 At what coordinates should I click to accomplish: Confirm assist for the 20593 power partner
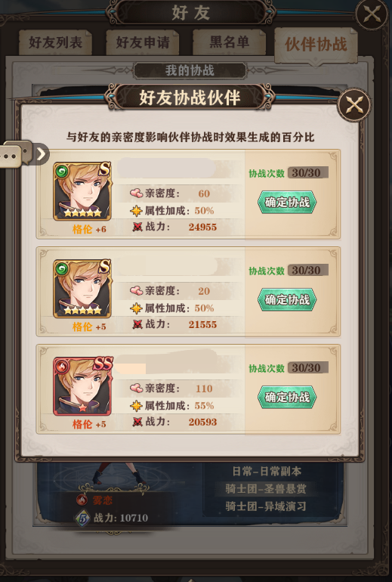click(287, 397)
